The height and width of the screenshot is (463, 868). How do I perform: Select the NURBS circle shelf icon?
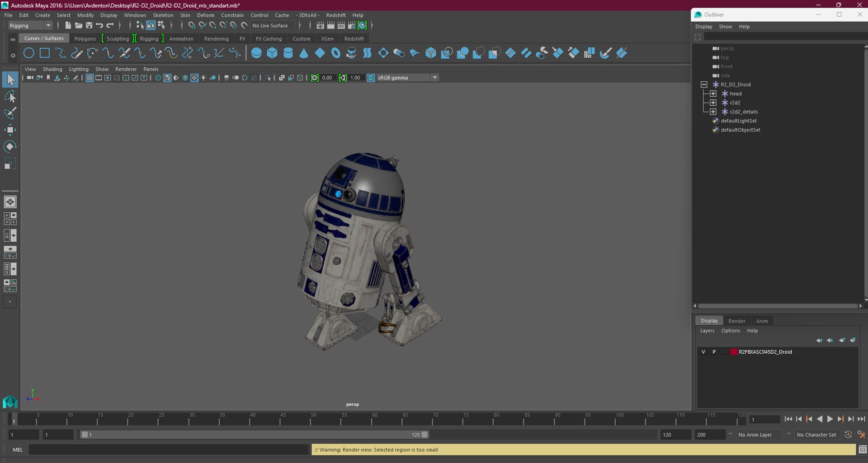click(x=28, y=53)
